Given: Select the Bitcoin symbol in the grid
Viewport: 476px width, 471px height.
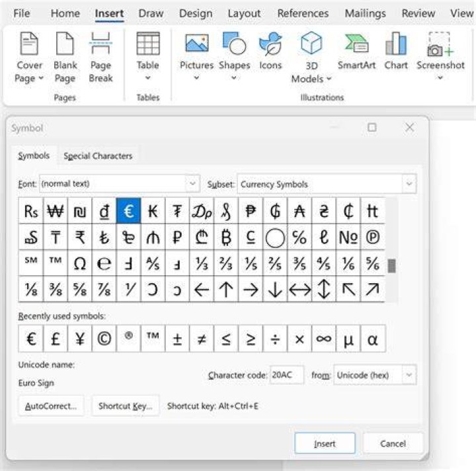Looking at the screenshot, I should coord(226,237).
